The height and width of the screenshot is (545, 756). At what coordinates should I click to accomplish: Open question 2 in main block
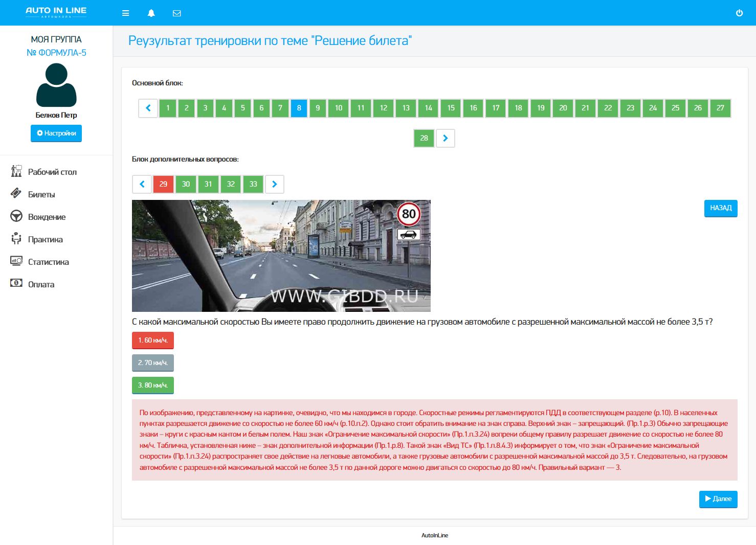187,108
